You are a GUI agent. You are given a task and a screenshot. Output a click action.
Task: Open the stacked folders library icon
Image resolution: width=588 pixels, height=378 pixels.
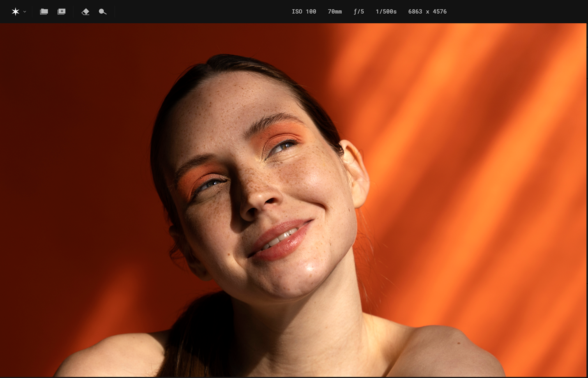44,12
